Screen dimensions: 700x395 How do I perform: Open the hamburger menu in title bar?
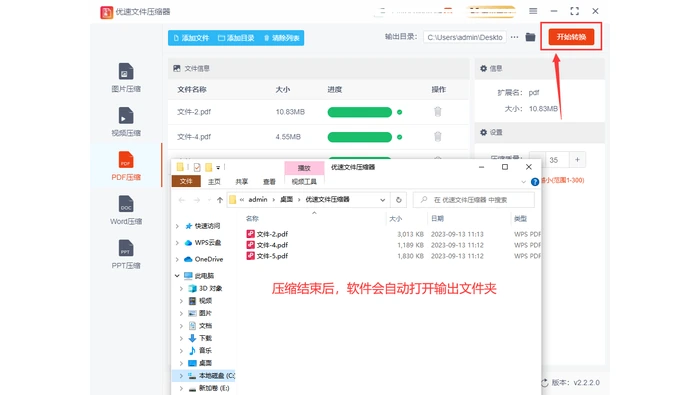(533, 11)
